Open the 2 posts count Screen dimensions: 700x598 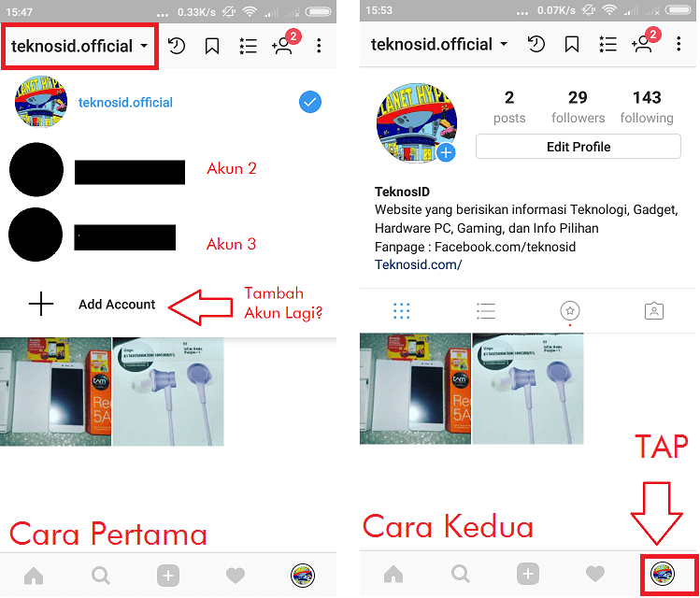point(509,107)
